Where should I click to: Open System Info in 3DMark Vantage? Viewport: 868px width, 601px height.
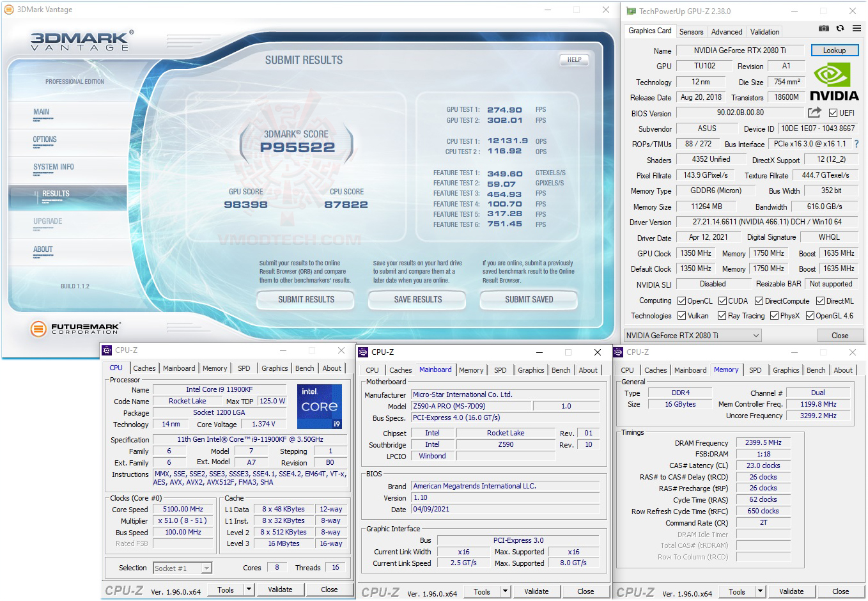(54, 167)
